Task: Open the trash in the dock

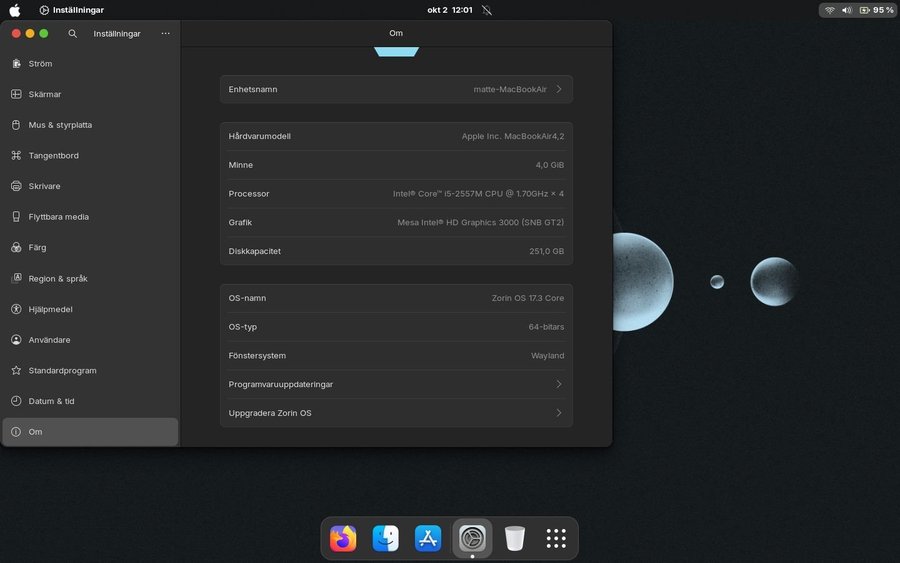Action: click(x=515, y=539)
